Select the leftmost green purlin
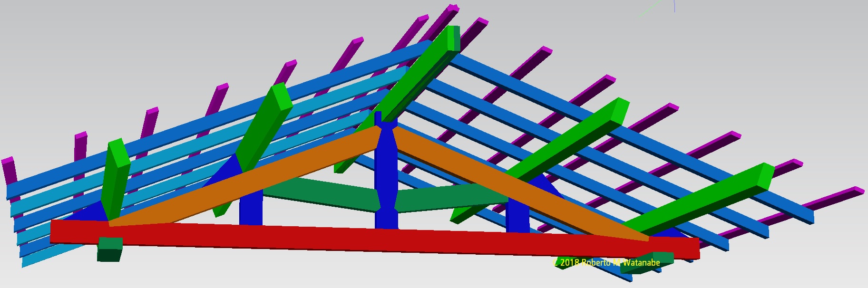 point(116,181)
